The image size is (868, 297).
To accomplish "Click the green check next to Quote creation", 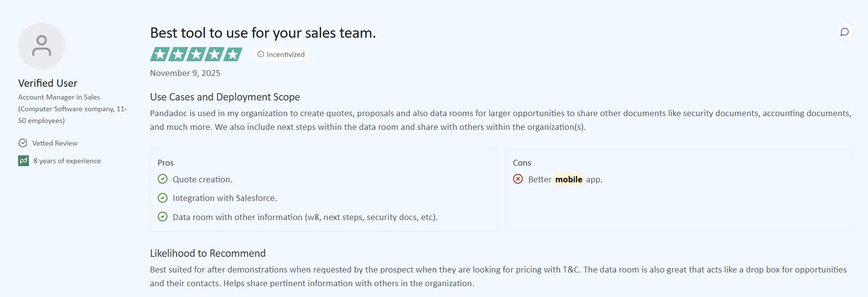I will tap(163, 179).
